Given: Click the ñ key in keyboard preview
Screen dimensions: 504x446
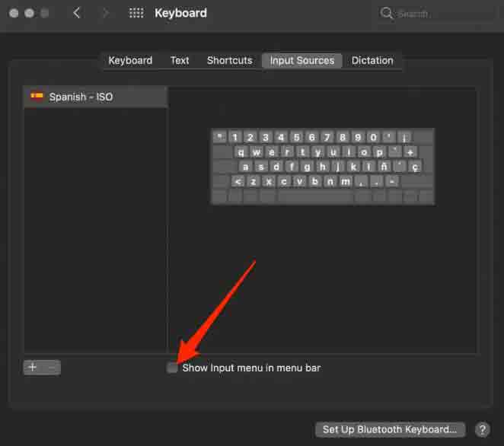Looking at the screenshot, I should click(x=384, y=167).
